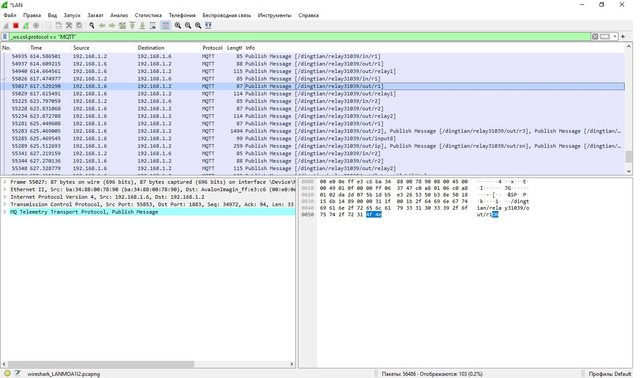The image size is (640, 378).
Task: Toggle auto-scroll during live capture
Action: click(153, 26)
